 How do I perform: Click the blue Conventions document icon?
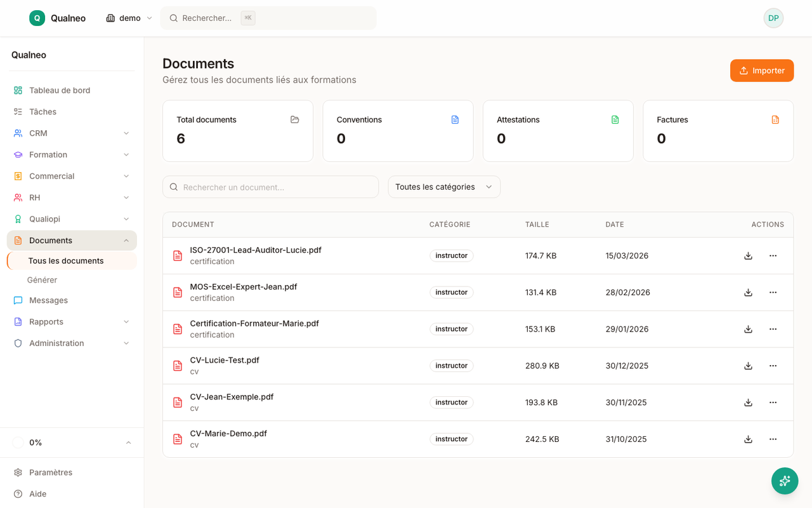[455, 119]
